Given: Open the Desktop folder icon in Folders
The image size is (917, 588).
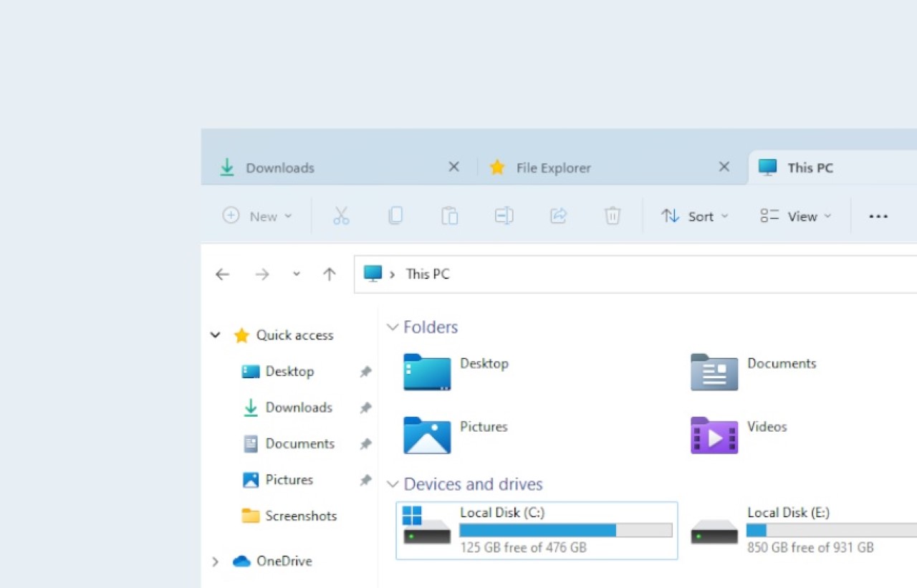Looking at the screenshot, I should click(427, 372).
